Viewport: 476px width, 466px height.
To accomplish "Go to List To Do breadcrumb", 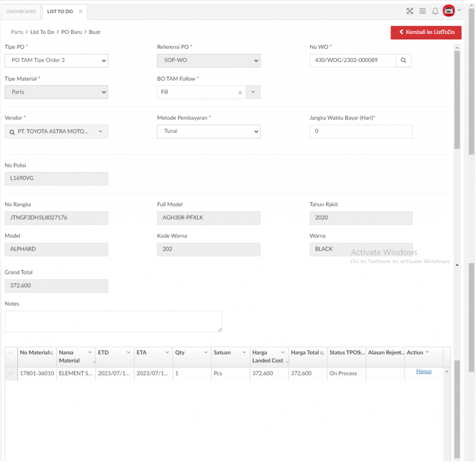I will coord(42,32).
